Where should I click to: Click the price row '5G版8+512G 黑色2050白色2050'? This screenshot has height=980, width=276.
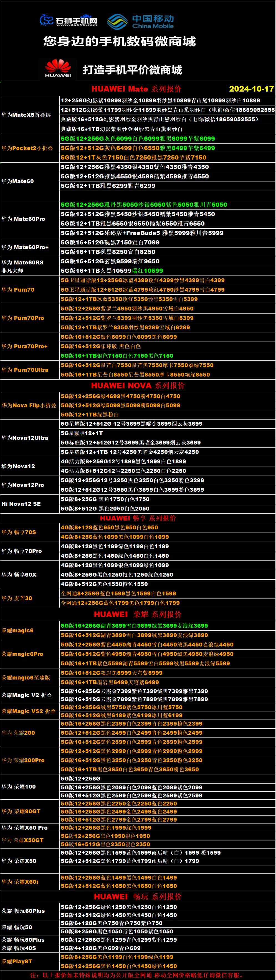tap(167, 509)
